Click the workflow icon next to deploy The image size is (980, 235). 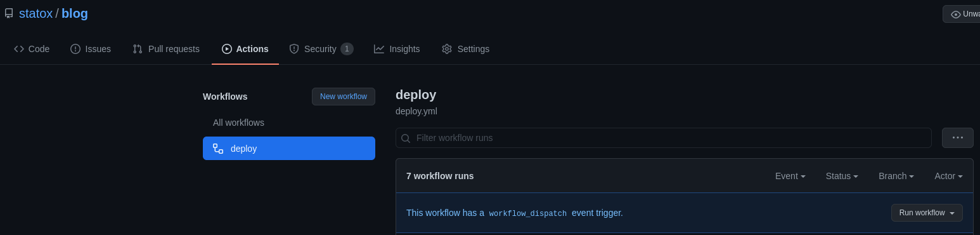[x=218, y=149]
